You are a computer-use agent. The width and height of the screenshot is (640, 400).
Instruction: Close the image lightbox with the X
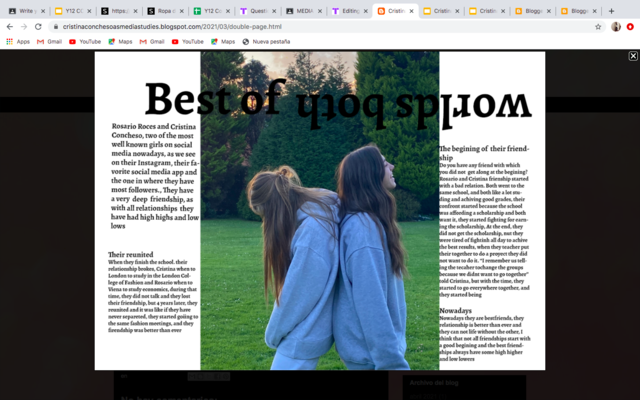click(x=633, y=56)
